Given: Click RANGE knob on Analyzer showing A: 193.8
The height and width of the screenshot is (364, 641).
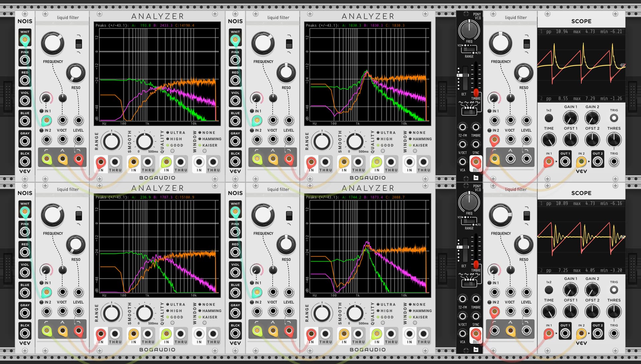Looking at the screenshot, I should pyautogui.click(x=112, y=141).
